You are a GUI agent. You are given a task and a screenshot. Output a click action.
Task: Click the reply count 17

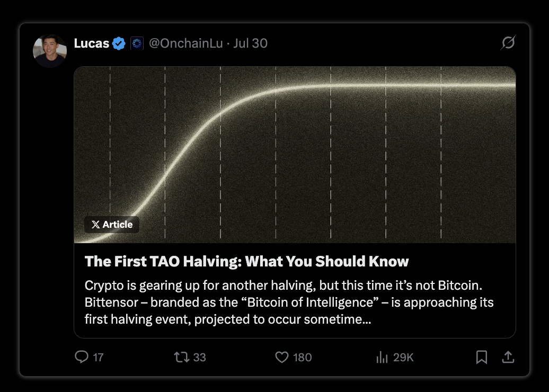[x=98, y=358]
